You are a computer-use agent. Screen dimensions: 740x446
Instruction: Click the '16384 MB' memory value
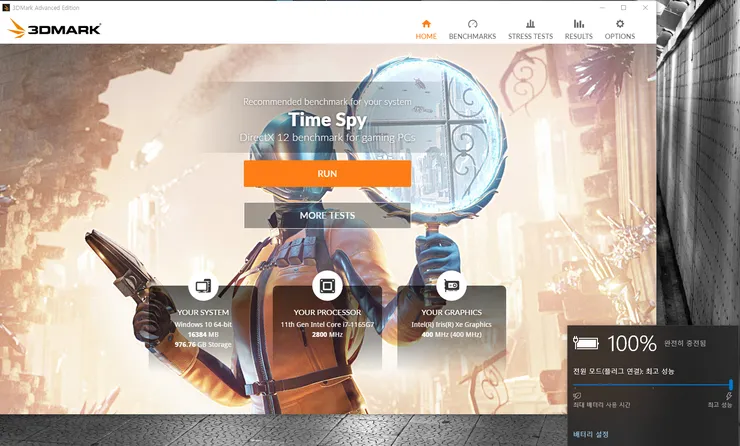click(x=203, y=335)
